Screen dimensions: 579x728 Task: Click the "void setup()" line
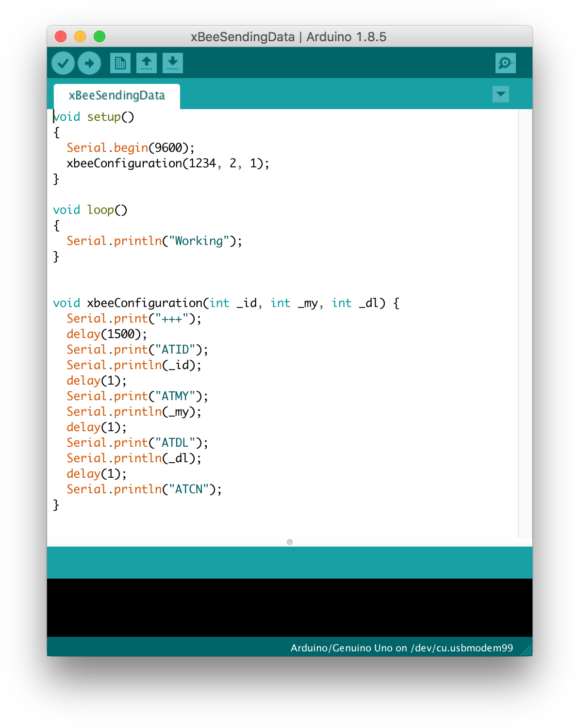tap(94, 117)
